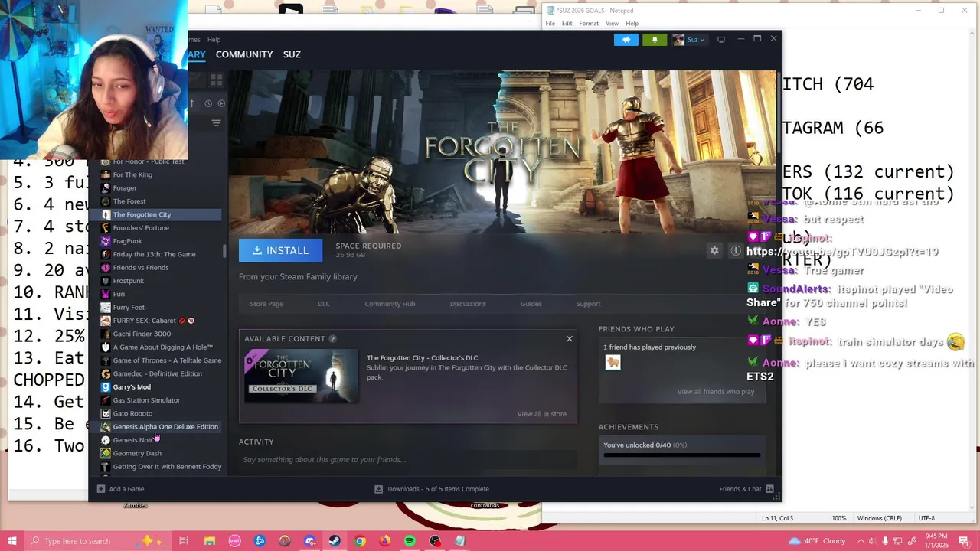This screenshot has height=551, width=980.
Task: Open game Discussions
Action: pos(468,304)
